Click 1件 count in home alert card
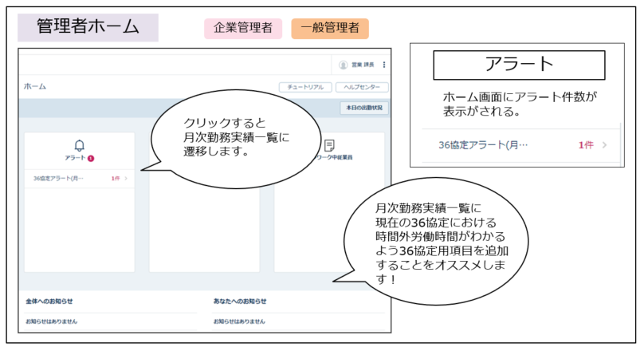Image resolution: width=644 pixels, height=351 pixels. (x=116, y=179)
